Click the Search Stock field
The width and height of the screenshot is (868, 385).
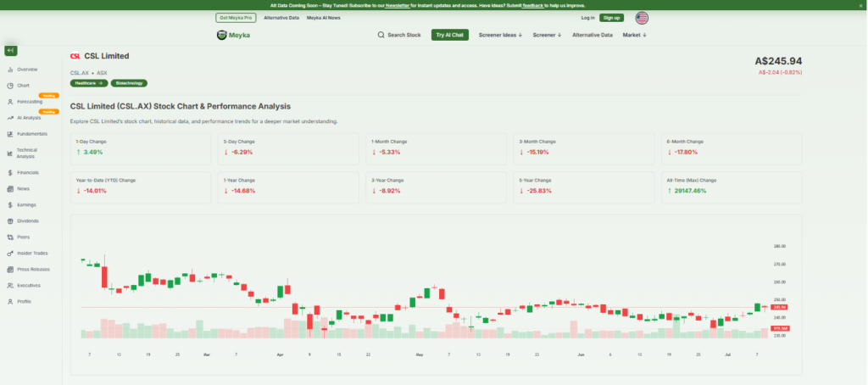(399, 35)
